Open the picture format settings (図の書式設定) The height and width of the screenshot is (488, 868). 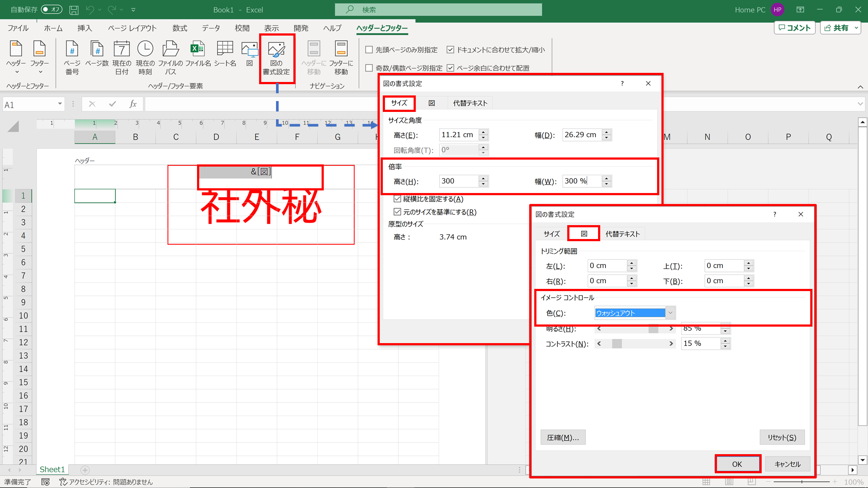[x=277, y=57]
